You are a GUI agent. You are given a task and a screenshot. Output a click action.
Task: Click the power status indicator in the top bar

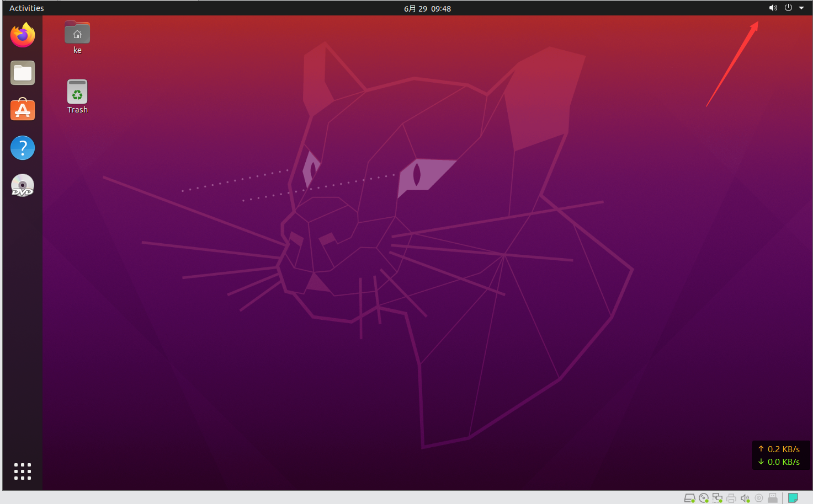tap(788, 8)
